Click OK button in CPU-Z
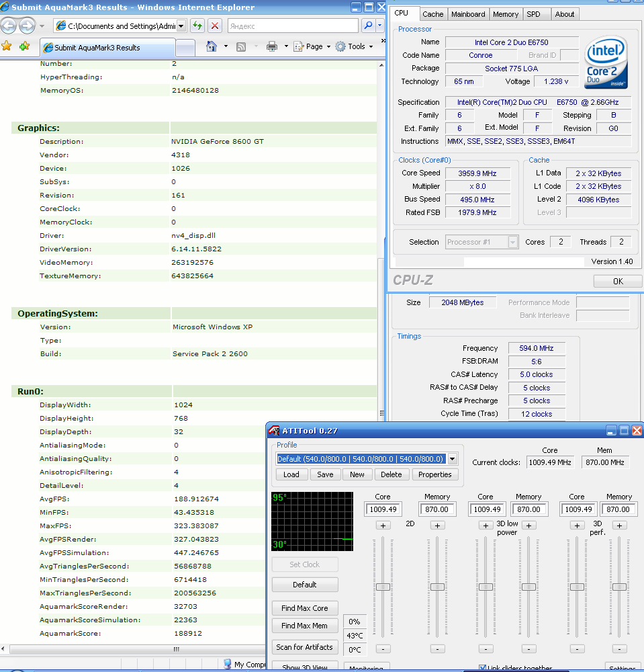 (x=618, y=281)
